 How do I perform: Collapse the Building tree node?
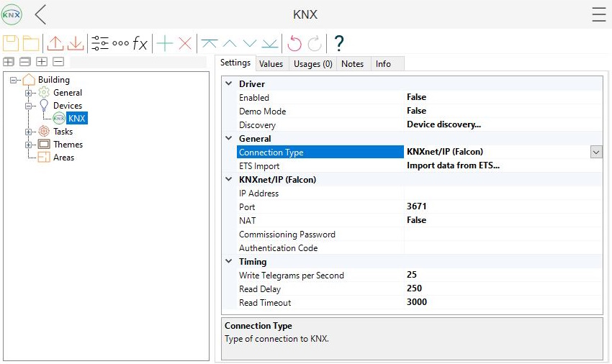click(13, 80)
